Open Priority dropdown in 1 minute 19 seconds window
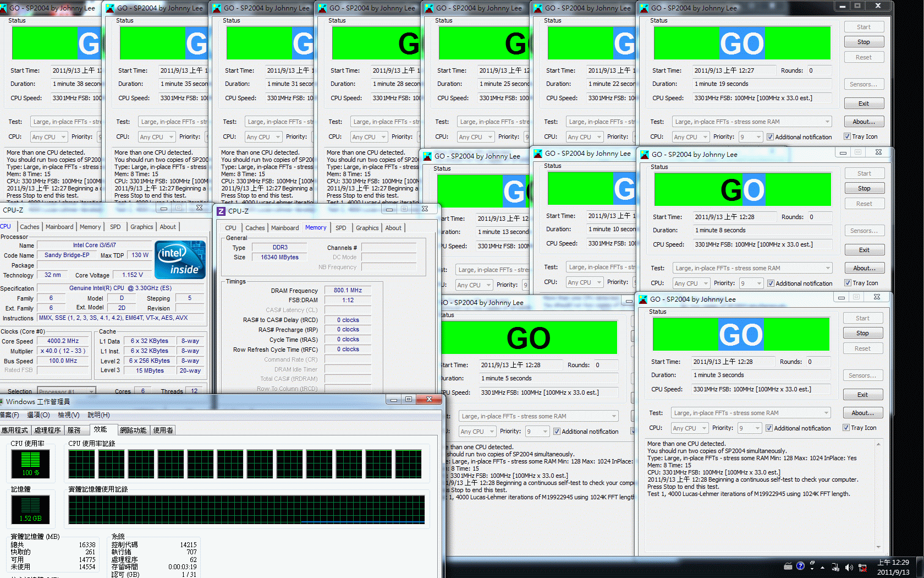The height and width of the screenshot is (578, 924). coord(751,137)
